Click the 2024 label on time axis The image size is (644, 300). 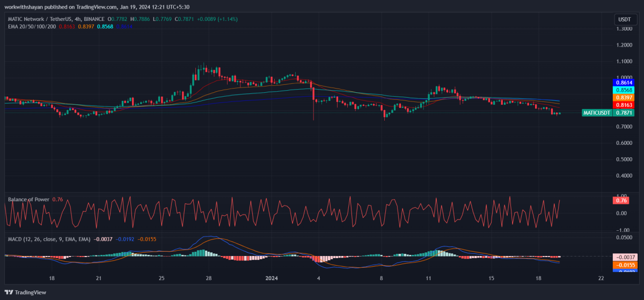click(x=270, y=279)
